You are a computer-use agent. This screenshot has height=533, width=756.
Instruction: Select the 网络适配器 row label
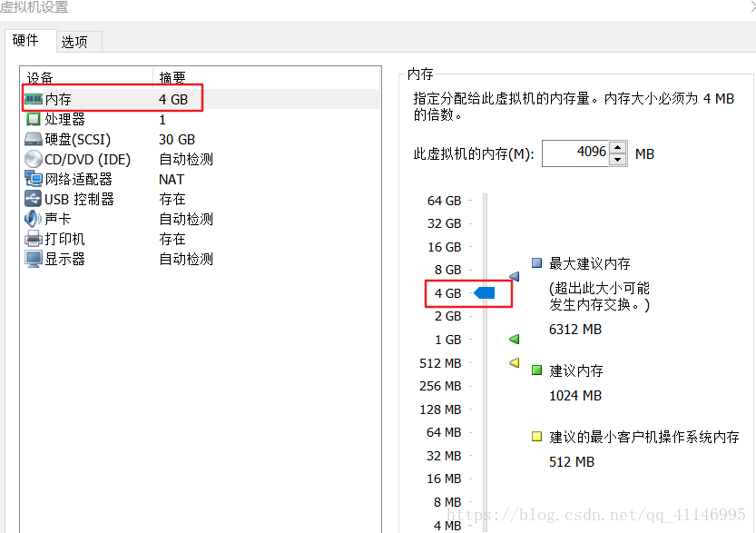coord(79,179)
